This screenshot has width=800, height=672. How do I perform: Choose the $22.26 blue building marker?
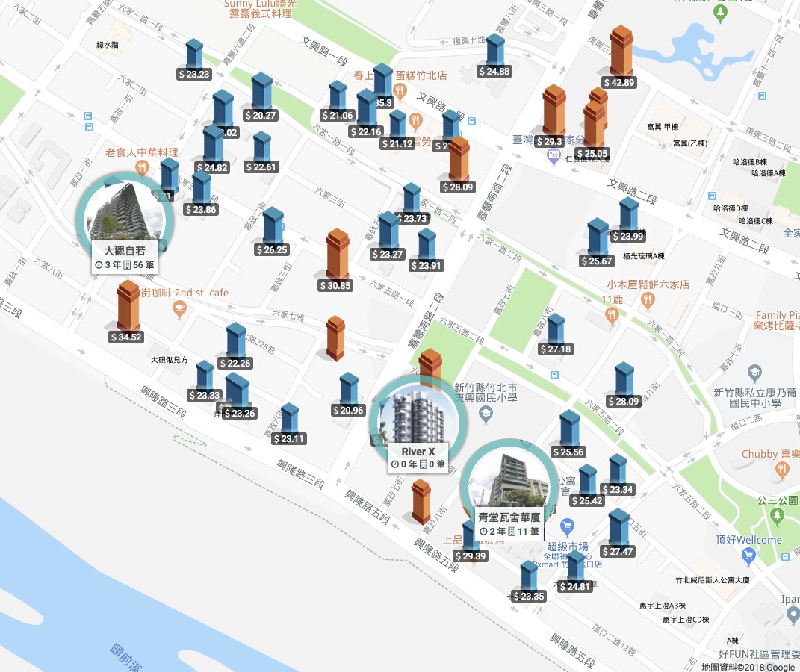236,346
